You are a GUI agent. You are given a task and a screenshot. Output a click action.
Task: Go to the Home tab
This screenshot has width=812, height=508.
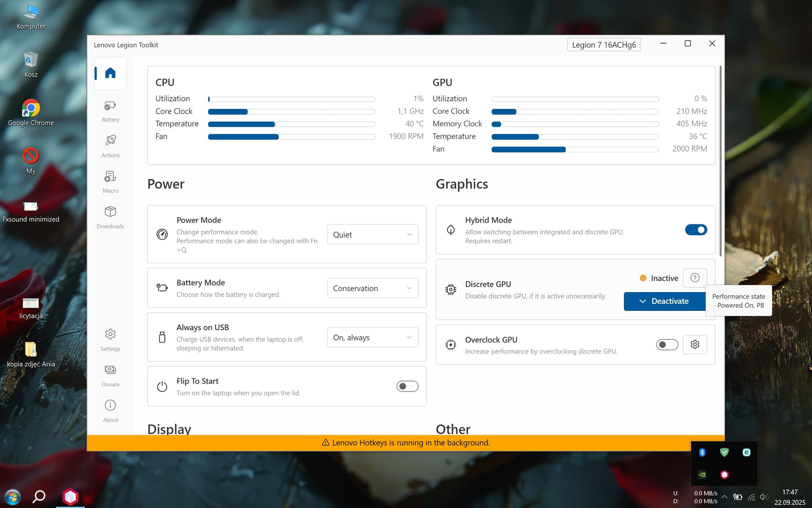point(110,73)
